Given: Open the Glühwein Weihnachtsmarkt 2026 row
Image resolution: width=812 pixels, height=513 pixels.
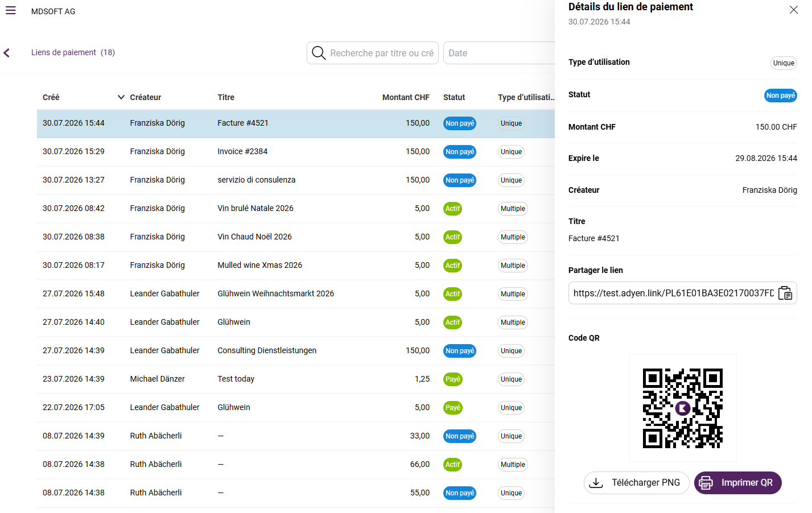Looking at the screenshot, I should [296, 294].
